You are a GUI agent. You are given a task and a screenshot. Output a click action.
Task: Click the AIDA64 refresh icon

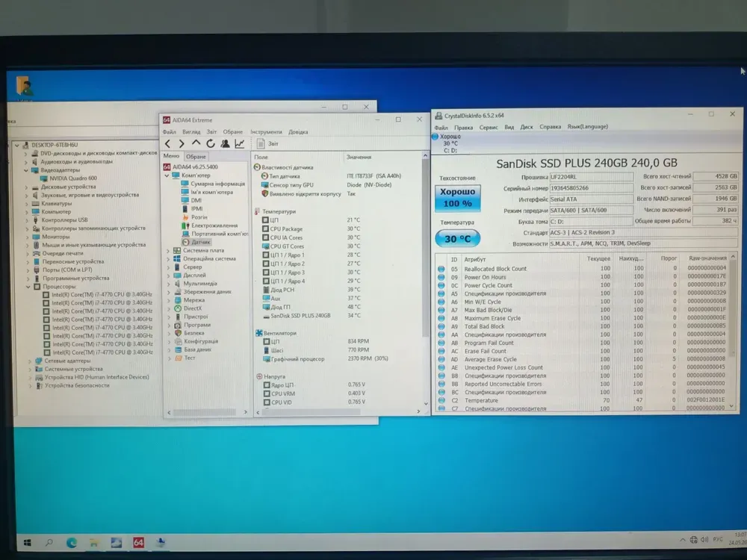tap(211, 143)
